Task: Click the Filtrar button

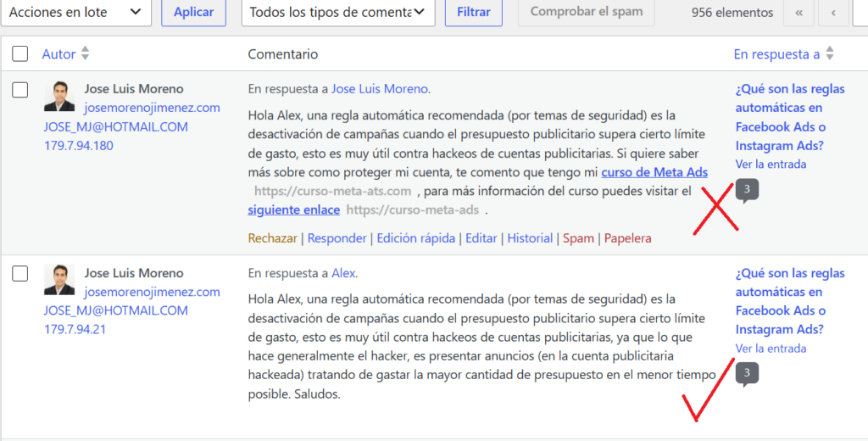Action: [474, 13]
